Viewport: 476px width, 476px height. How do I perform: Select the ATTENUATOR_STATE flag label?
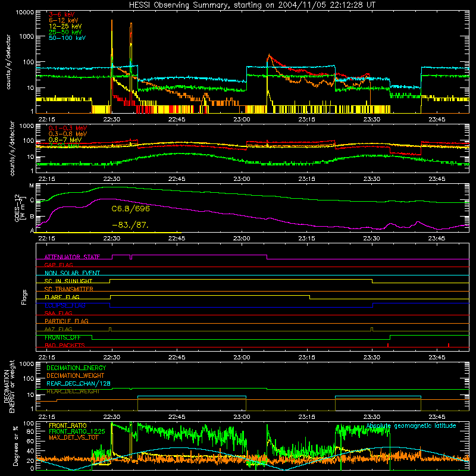click(72, 257)
